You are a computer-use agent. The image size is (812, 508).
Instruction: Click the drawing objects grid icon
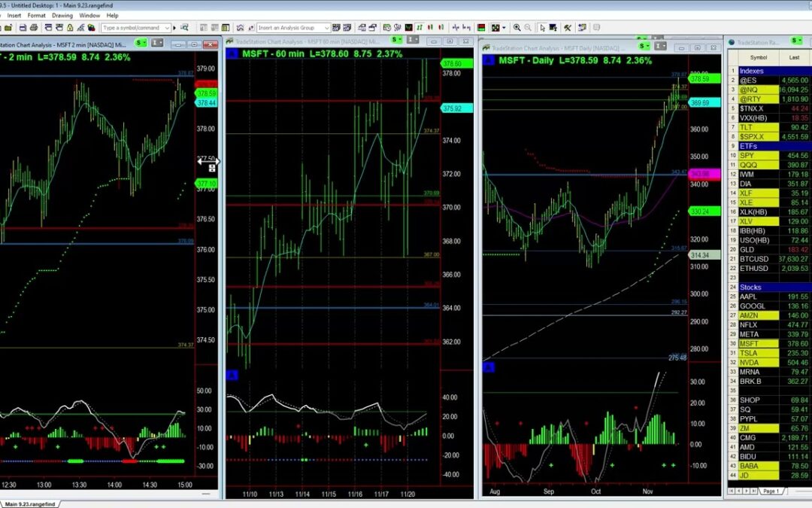[495, 28]
